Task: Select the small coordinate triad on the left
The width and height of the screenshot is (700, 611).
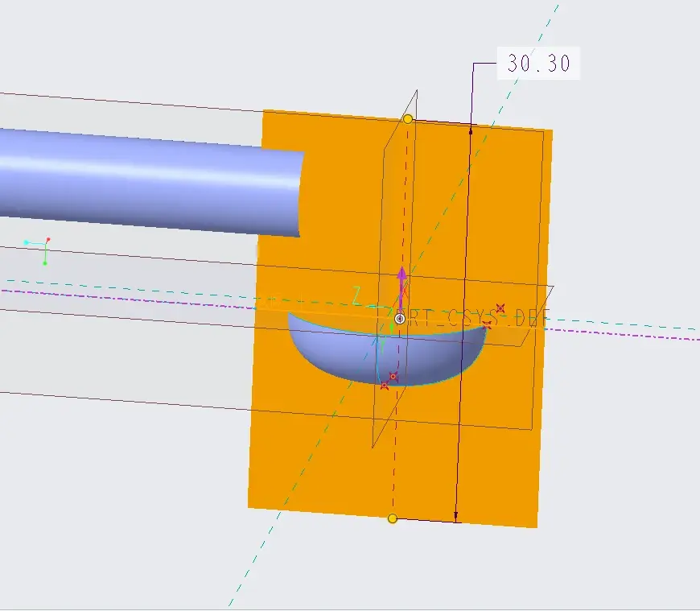Action: click(38, 251)
